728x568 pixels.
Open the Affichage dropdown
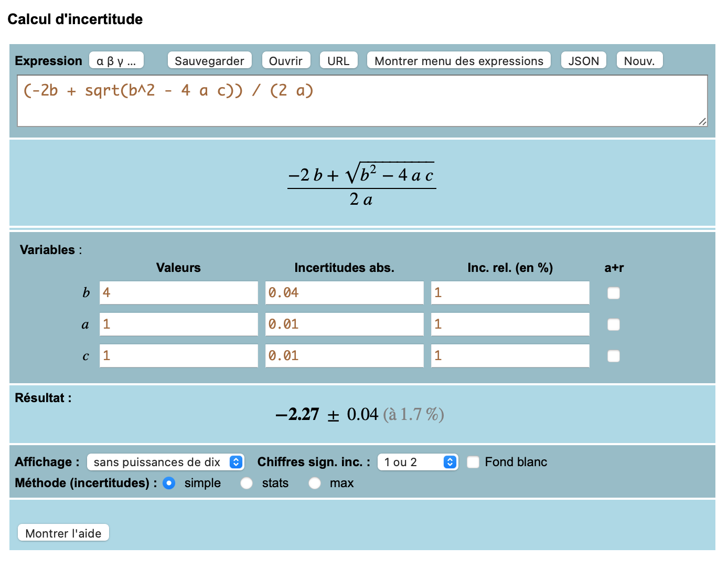click(x=165, y=462)
